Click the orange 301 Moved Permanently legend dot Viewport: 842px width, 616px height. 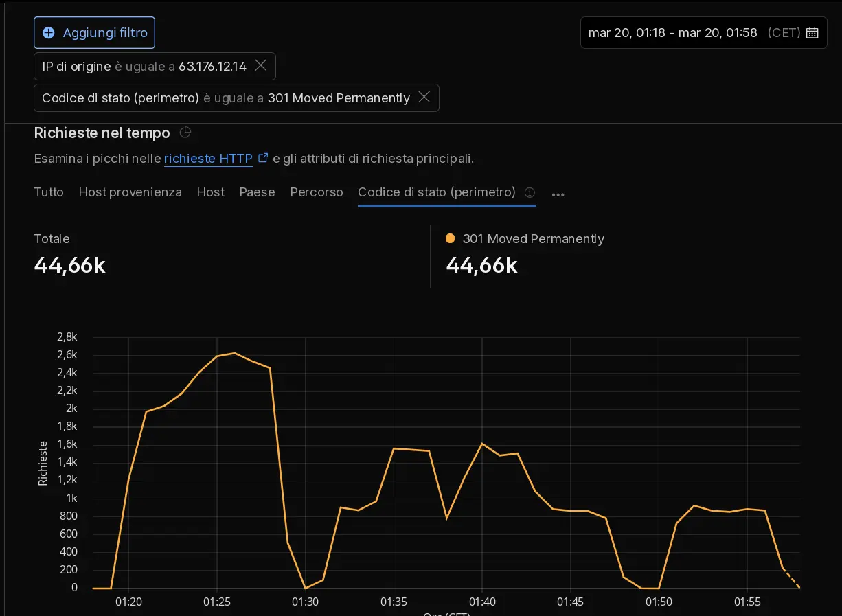(x=451, y=238)
